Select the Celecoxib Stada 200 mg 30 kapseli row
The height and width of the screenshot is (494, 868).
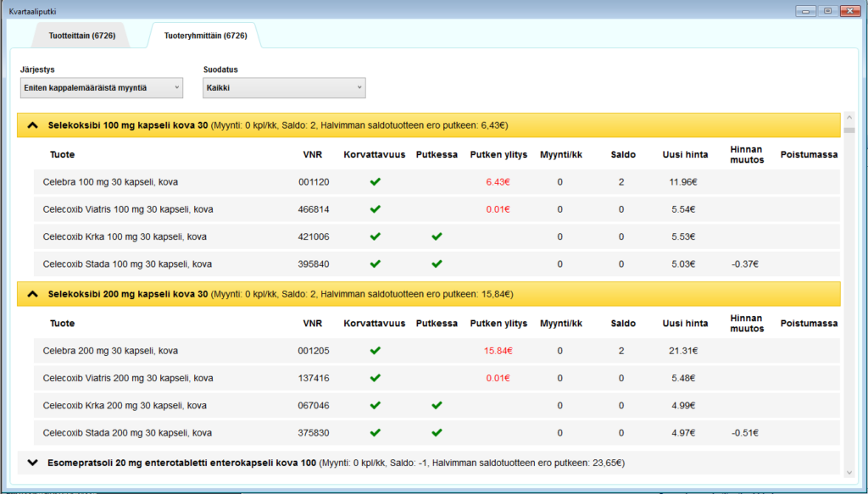[x=437, y=433]
